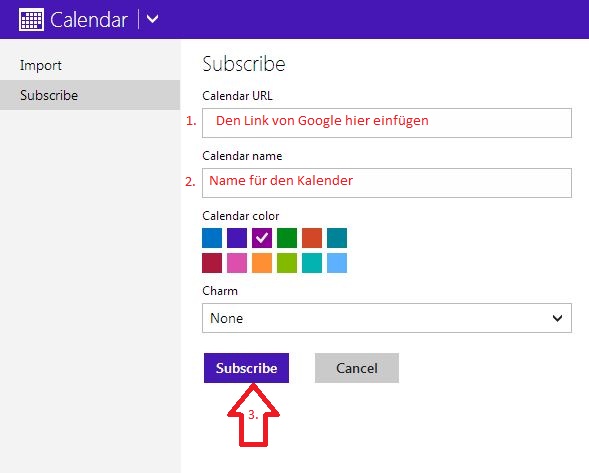Choose the orange color swatch

click(262, 263)
